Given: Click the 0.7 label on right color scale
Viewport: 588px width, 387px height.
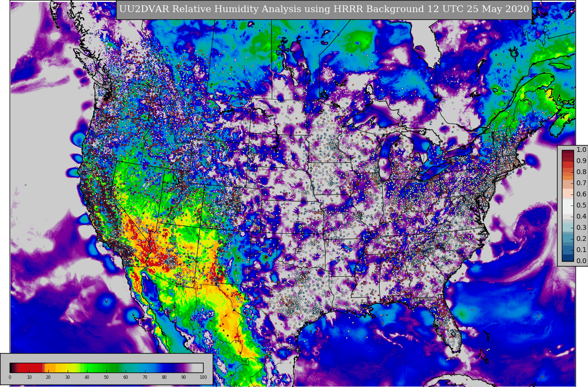Looking at the screenshot, I should [x=581, y=183].
